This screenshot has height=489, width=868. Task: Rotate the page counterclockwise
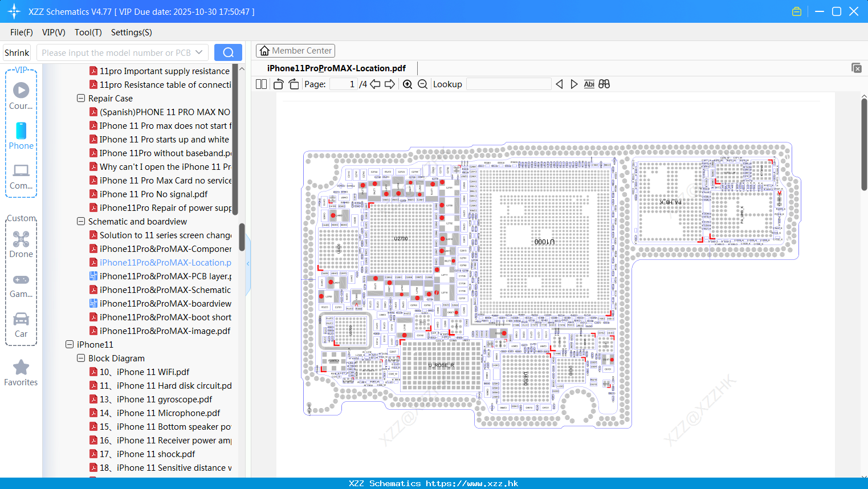tap(278, 84)
